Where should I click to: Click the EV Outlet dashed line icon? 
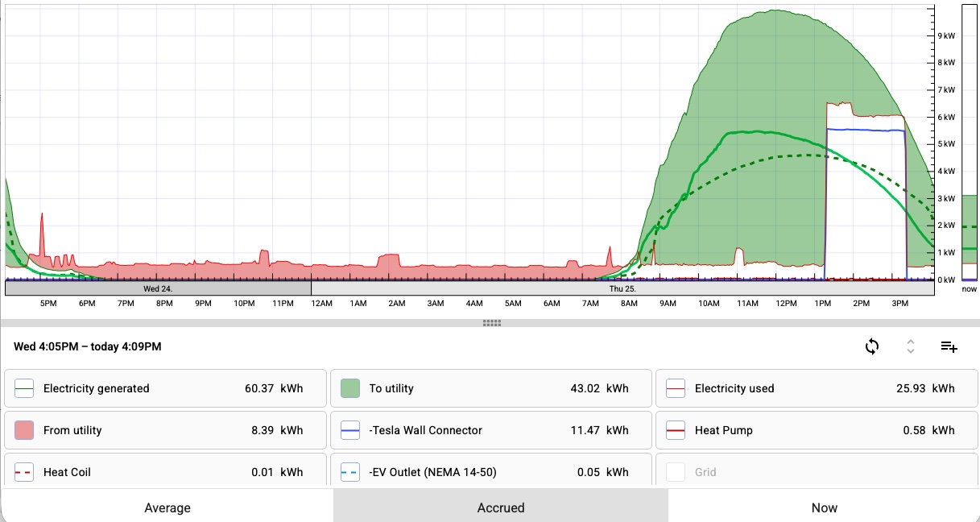coord(349,472)
